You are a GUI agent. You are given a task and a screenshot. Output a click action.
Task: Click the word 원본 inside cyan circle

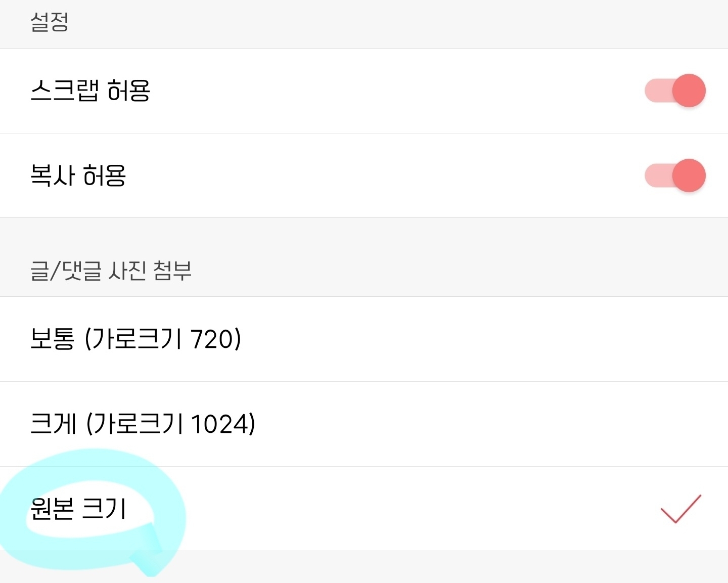coord(52,509)
